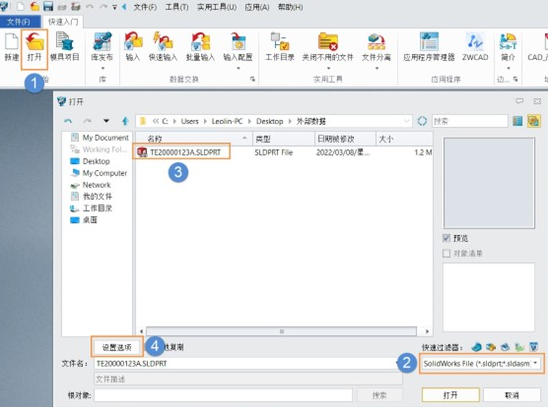
Task: Switch to the 快速入门 tab
Action: click(x=63, y=22)
